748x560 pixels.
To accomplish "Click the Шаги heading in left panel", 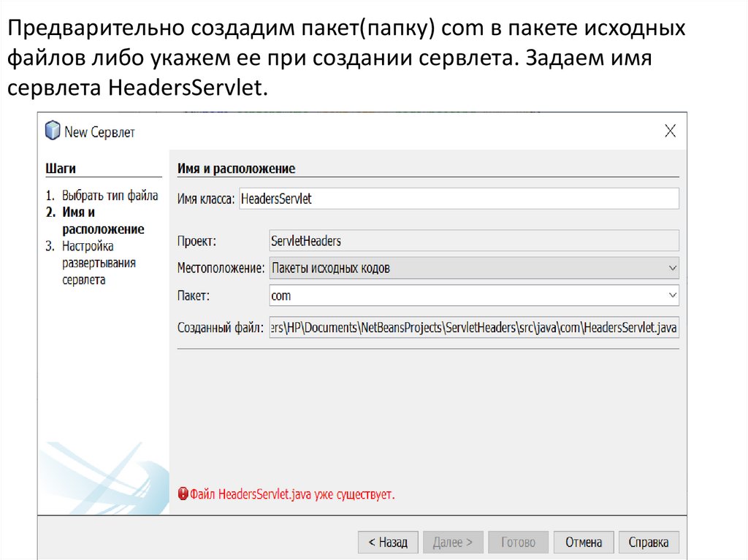I will click(x=61, y=169).
